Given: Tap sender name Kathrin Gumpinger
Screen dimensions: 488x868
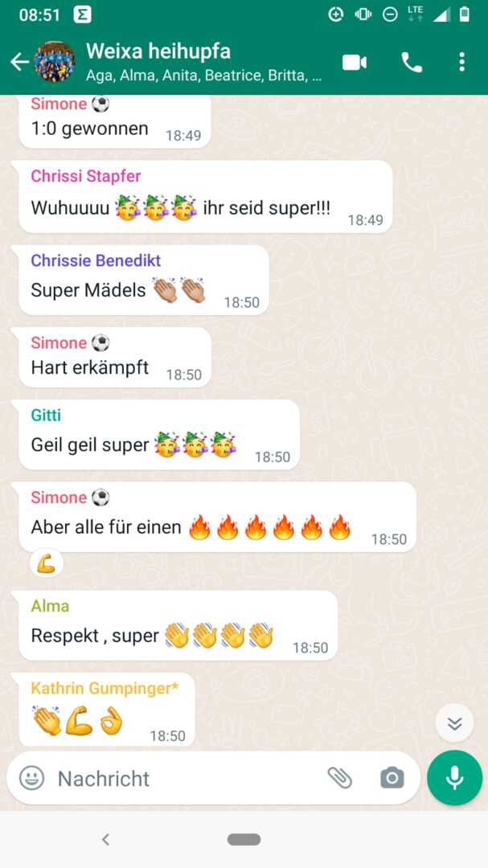Looking at the screenshot, I should pos(105,688).
